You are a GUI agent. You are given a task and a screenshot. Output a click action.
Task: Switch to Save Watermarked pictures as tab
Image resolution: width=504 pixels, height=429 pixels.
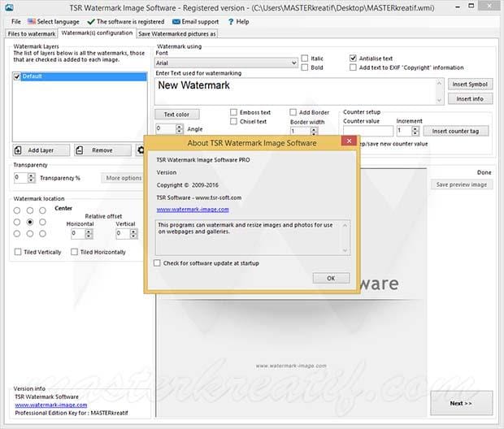tap(177, 34)
